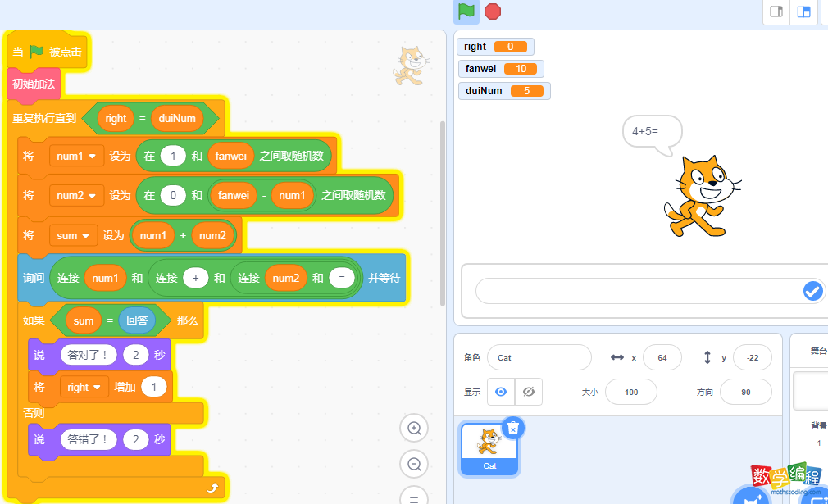Delete the Cat sprite
Image resolution: width=828 pixels, height=504 pixels.
click(512, 429)
